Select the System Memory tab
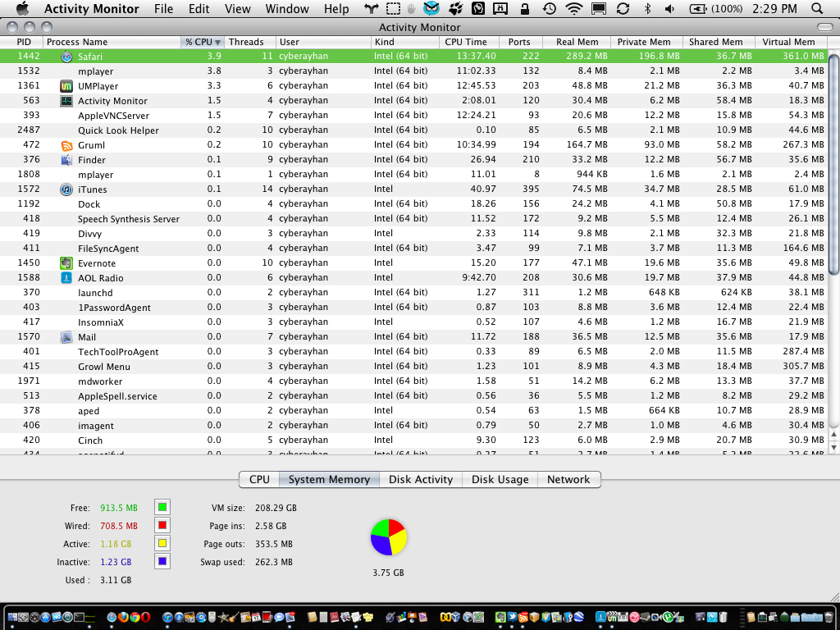Image resolution: width=840 pixels, height=630 pixels. point(329,479)
